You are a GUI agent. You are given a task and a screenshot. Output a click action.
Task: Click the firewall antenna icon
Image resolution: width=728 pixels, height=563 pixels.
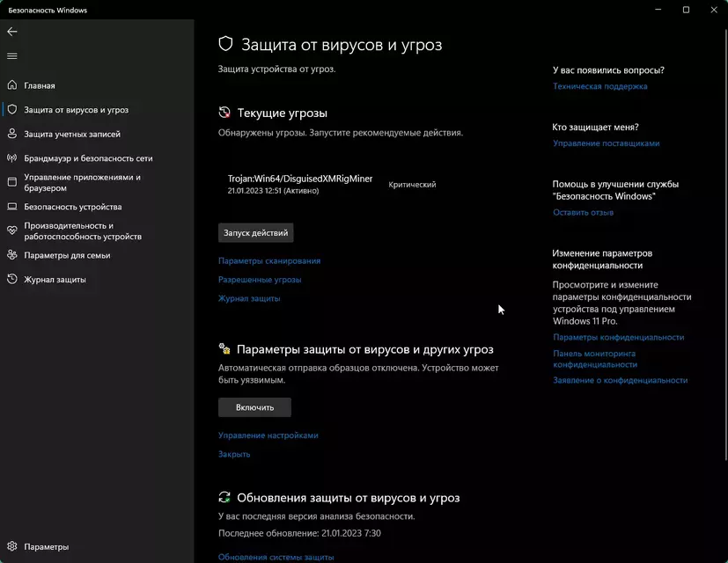click(12, 157)
